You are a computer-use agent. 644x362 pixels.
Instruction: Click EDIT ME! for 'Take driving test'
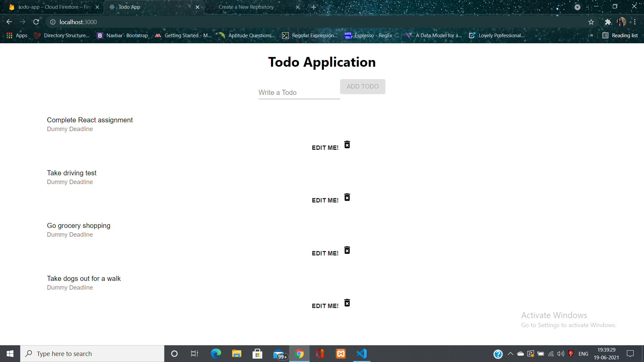point(325,200)
